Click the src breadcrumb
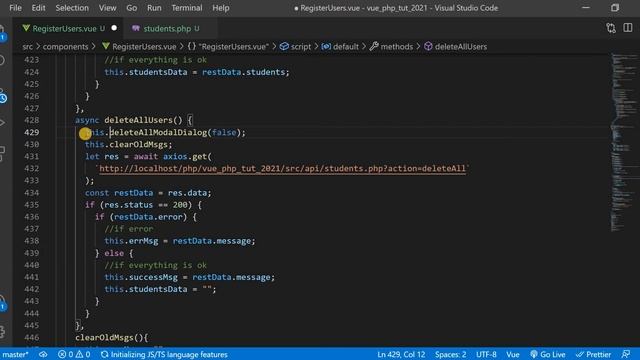This screenshot has width=640, height=360. click(x=27, y=47)
